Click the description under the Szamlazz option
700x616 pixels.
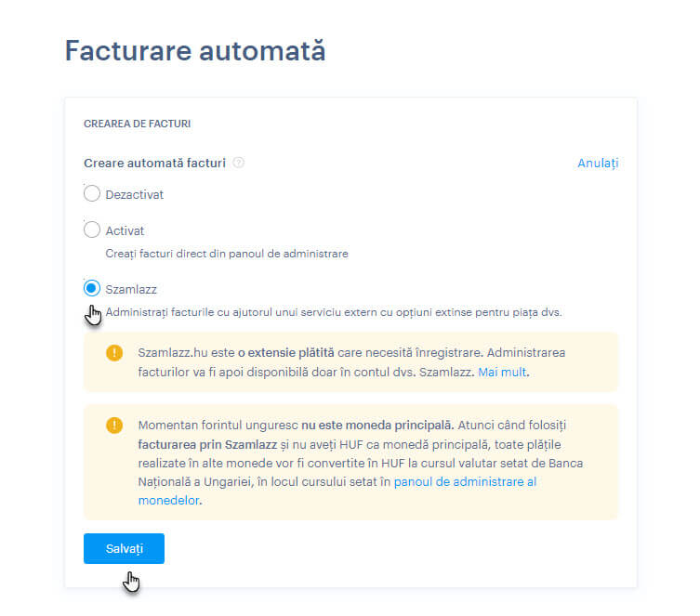[x=334, y=312]
